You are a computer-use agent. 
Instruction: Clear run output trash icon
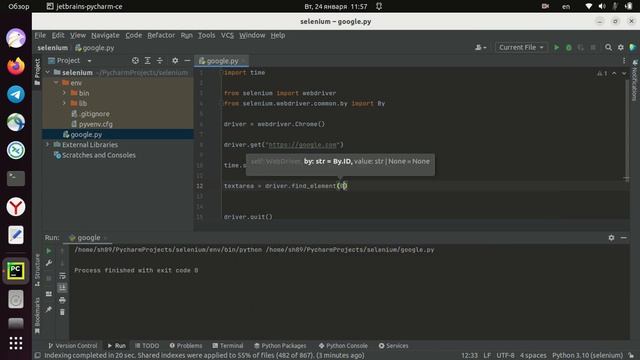click(62, 312)
